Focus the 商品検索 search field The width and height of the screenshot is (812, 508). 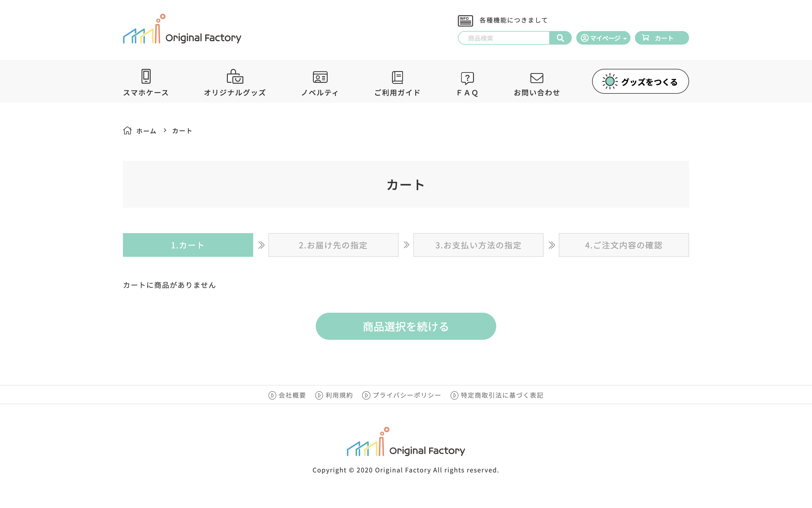pos(503,38)
